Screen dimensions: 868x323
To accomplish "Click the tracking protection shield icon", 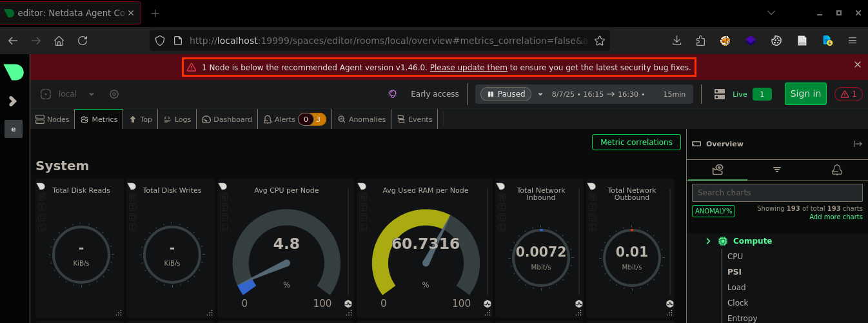I will (161, 41).
